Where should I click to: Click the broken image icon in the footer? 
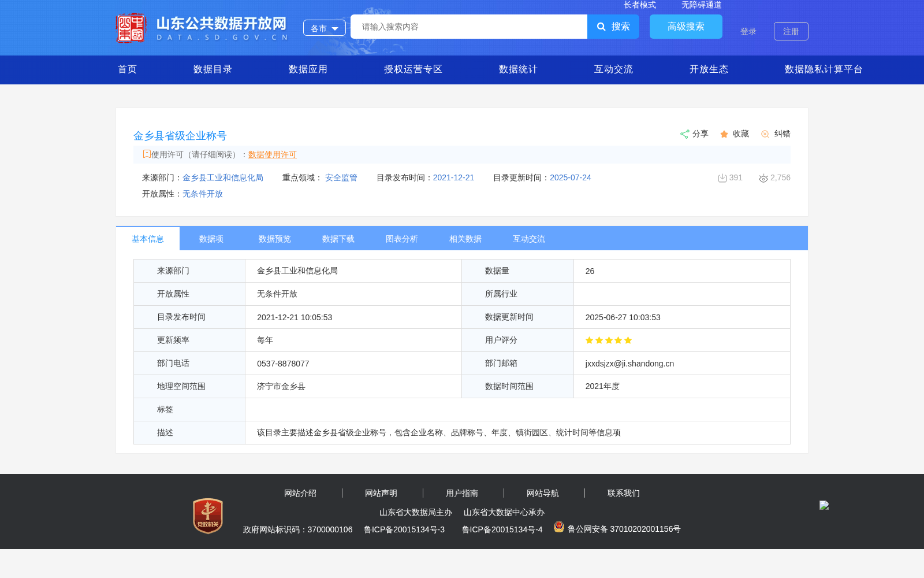pos(824,505)
